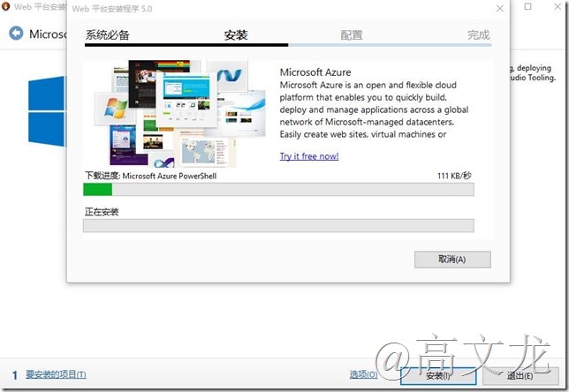569x392 pixels.
Task: Open the 要安装的项目(T) link
Action: pyautogui.click(x=56, y=374)
